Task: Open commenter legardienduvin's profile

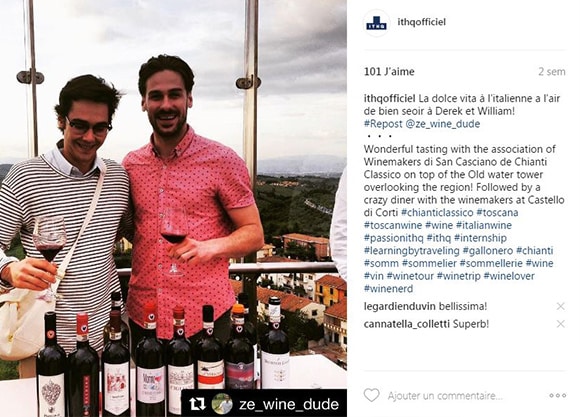Action: 400,306
